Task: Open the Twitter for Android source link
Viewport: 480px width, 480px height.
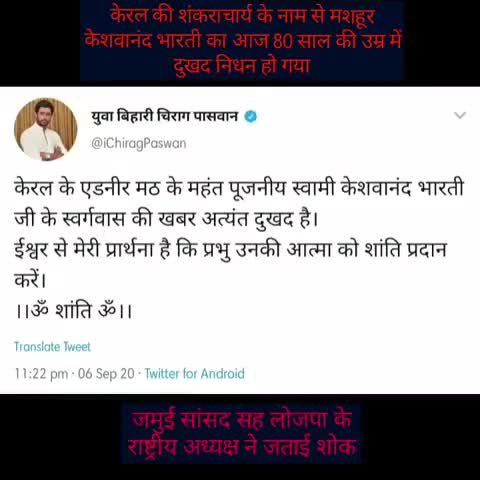Action: pyautogui.click(x=195, y=373)
